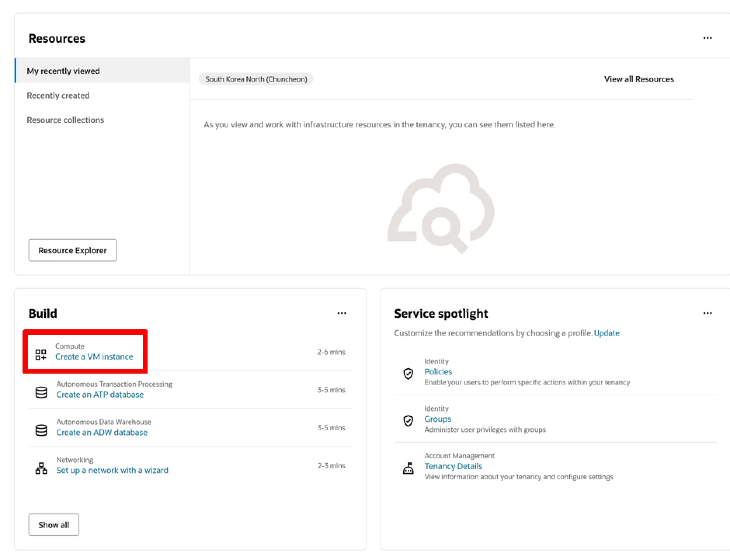Click the Groups shield icon
The width and height of the screenshot is (730, 560).
(x=408, y=421)
